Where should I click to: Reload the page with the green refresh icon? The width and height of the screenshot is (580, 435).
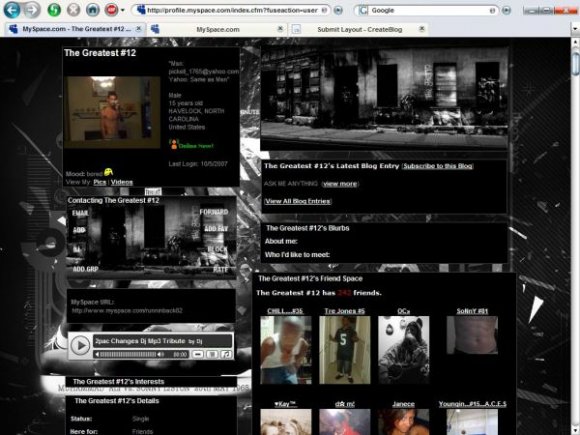(54, 10)
